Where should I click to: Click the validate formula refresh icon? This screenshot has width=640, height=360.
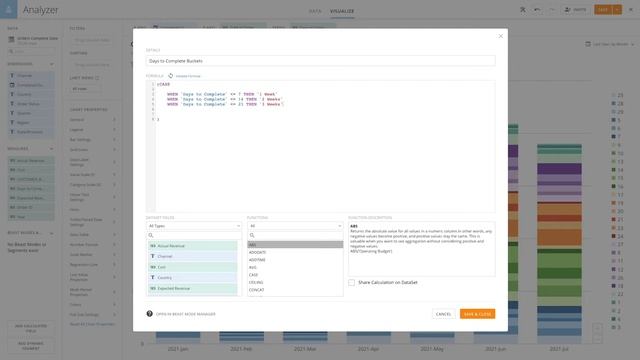pyautogui.click(x=171, y=76)
